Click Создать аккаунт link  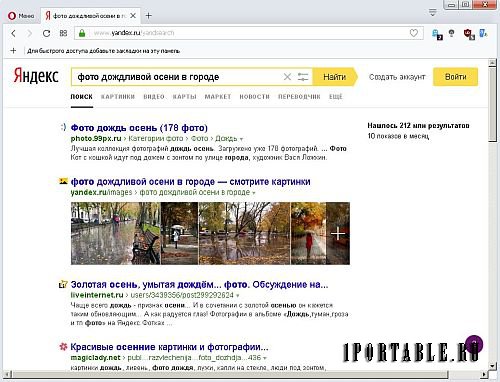(397, 77)
